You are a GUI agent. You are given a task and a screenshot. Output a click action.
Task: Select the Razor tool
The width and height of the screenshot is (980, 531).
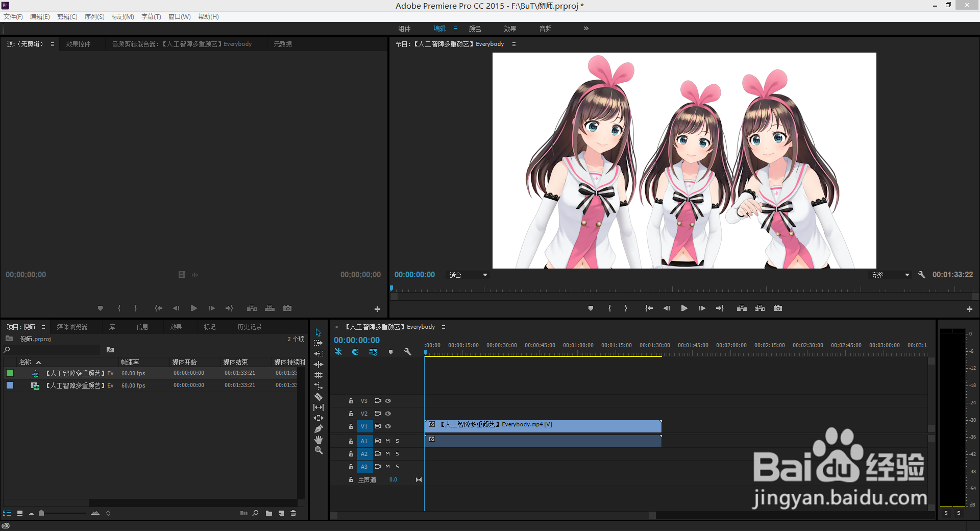pos(318,397)
